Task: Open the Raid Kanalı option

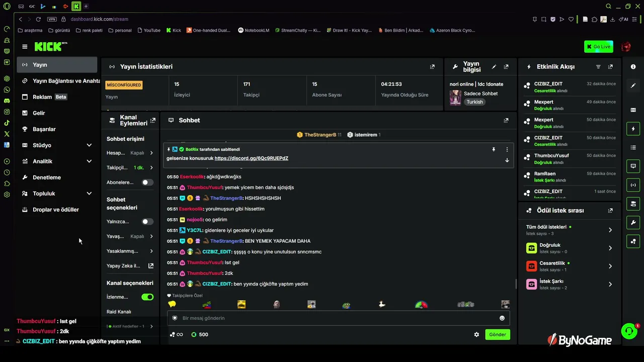Action: click(119, 312)
